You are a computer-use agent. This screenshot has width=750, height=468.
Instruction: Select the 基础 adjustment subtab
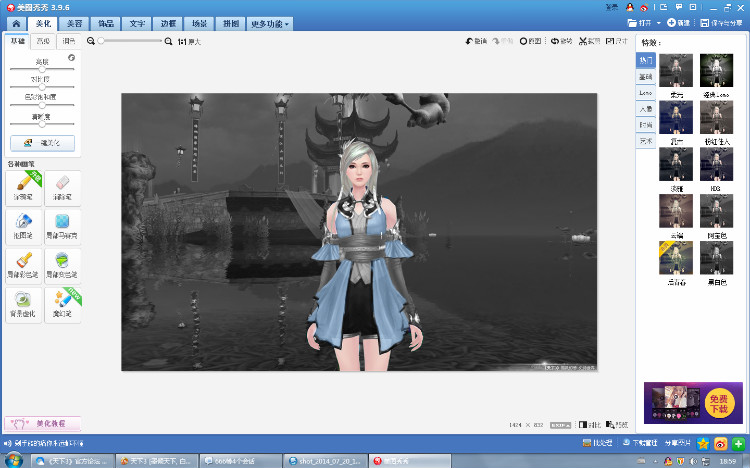[x=18, y=41]
